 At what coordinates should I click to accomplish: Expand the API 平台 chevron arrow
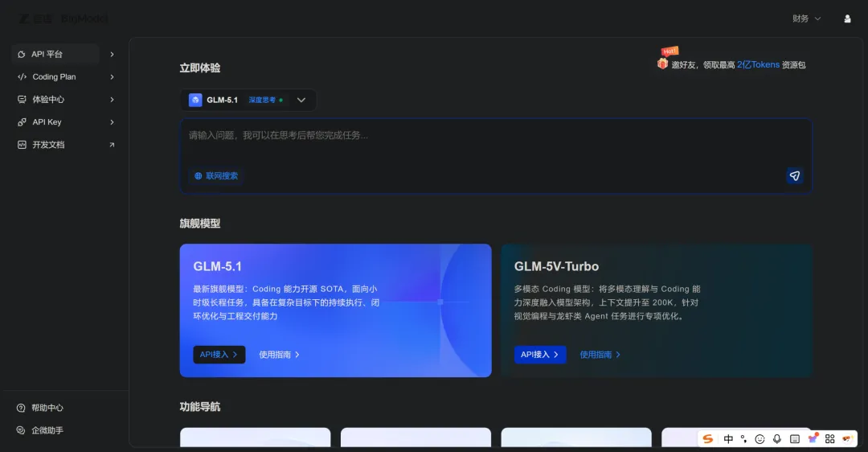[112, 54]
